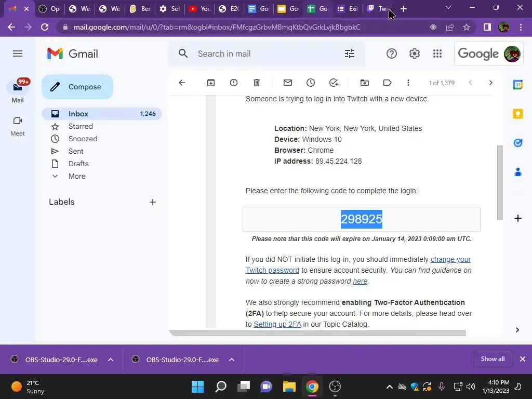The width and height of the screenshot is (532, 399).
Task: Mark email as unread
Action: (288, 83)
